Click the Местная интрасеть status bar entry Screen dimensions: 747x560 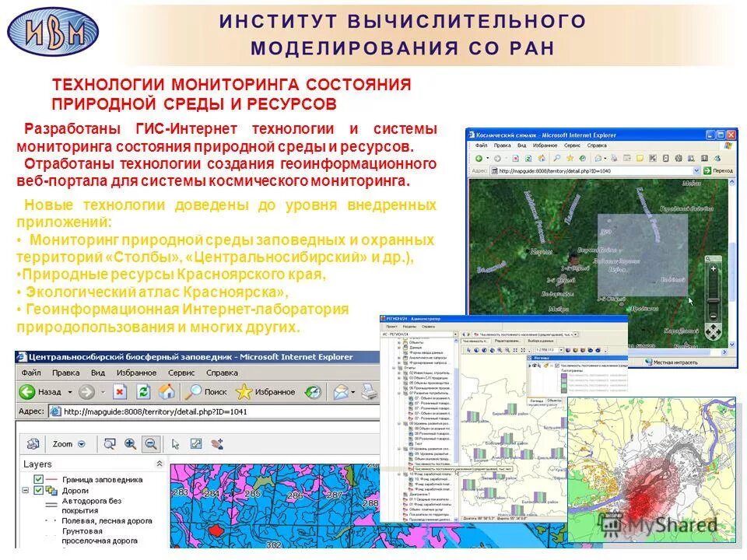click(x=672, y=362)
